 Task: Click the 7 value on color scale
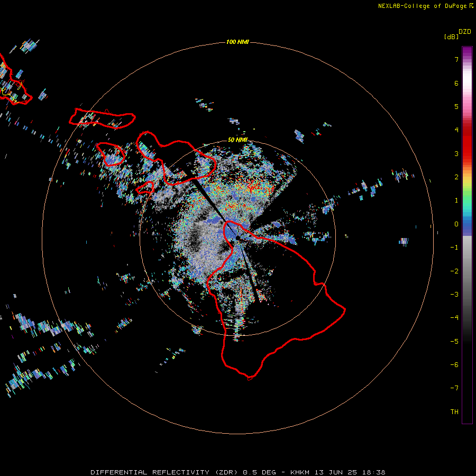[456, 59]
